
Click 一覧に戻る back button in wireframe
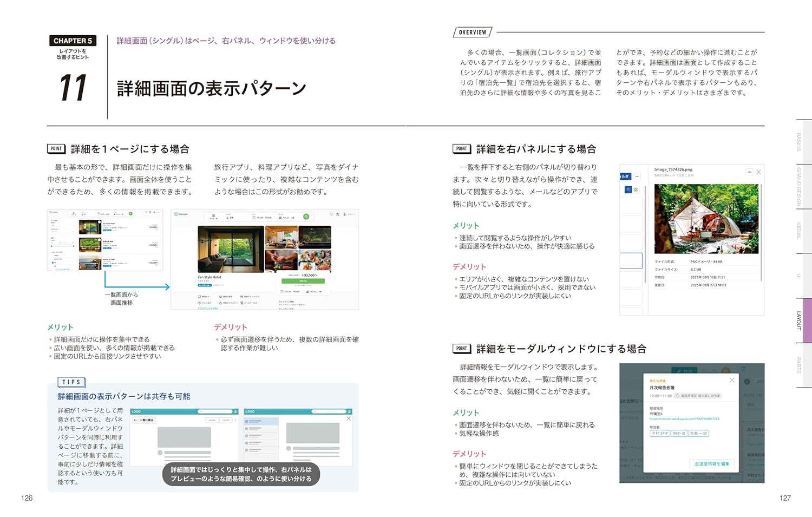pyautogui.click(x=144, y=420)
